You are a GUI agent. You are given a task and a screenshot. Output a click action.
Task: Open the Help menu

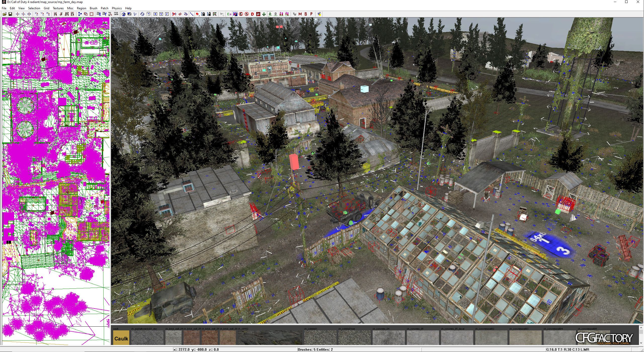click(x=128, y=8)
